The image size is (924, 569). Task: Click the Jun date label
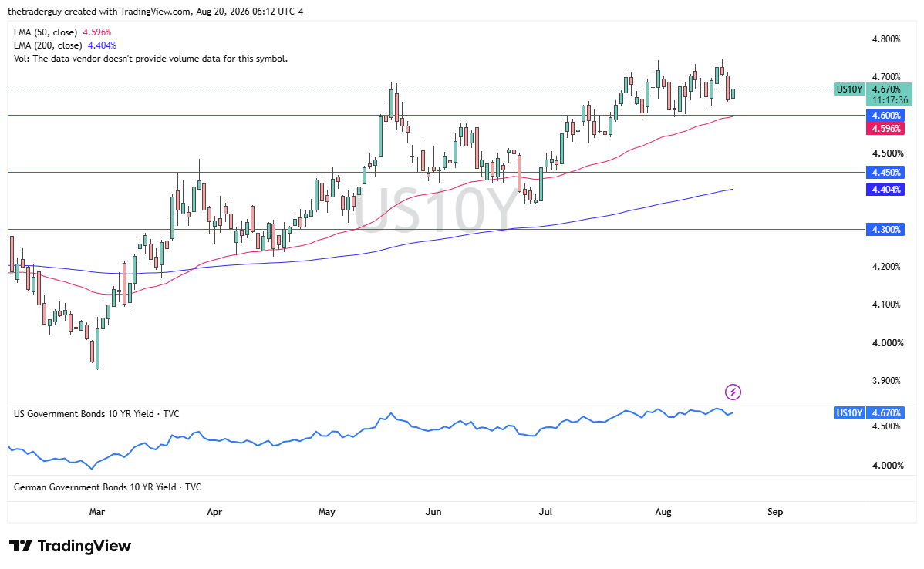click(x=433, y=512)
